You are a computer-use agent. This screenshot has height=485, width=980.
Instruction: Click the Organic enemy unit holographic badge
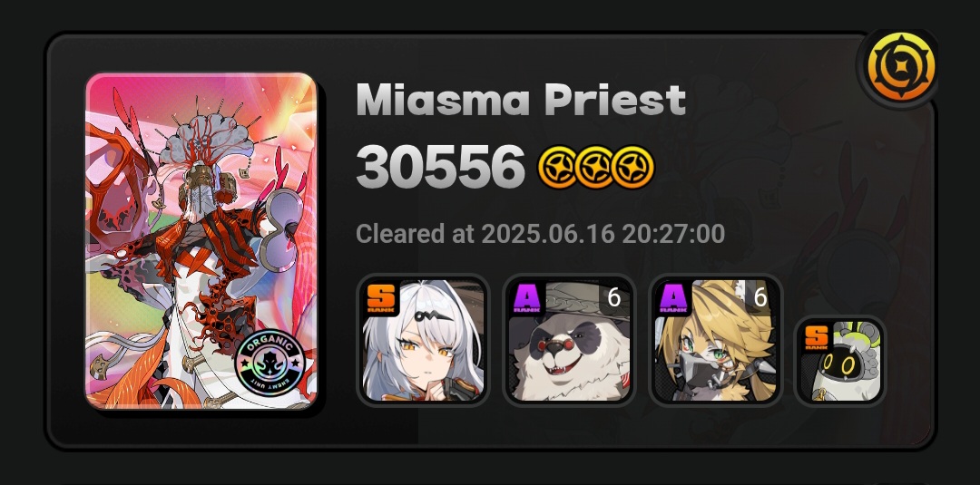(269, 364)
